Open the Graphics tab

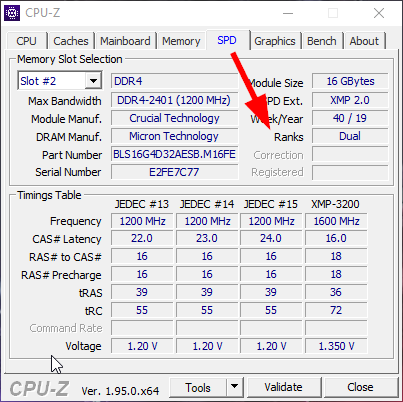(x=275, y=41)
